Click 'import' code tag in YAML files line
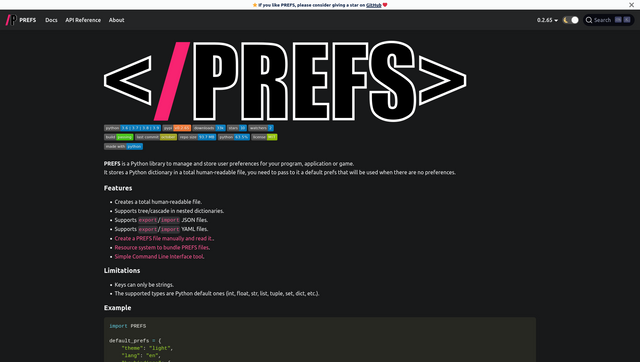 pyautogui.click(x=170, y=229)
